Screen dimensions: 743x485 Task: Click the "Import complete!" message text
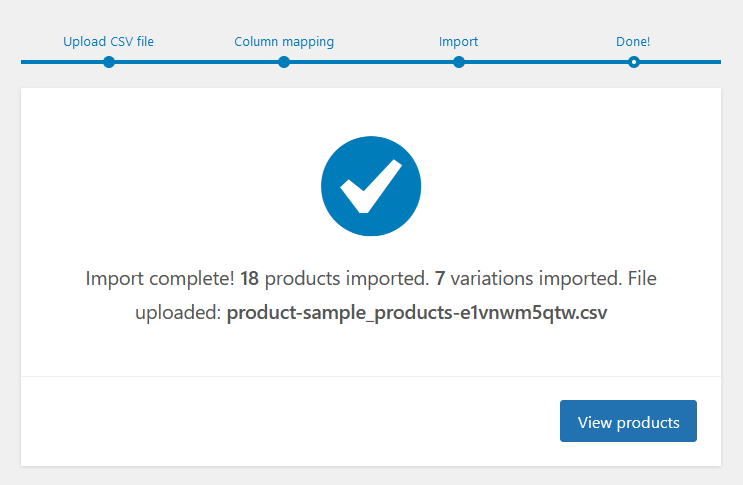(x=160, y=279)
